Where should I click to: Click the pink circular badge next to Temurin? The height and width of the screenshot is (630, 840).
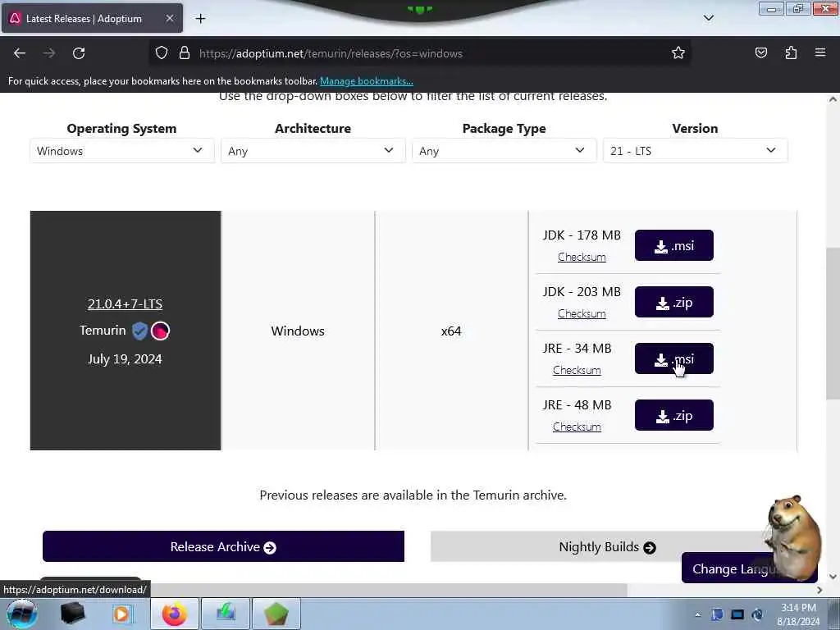click(160, 331)
